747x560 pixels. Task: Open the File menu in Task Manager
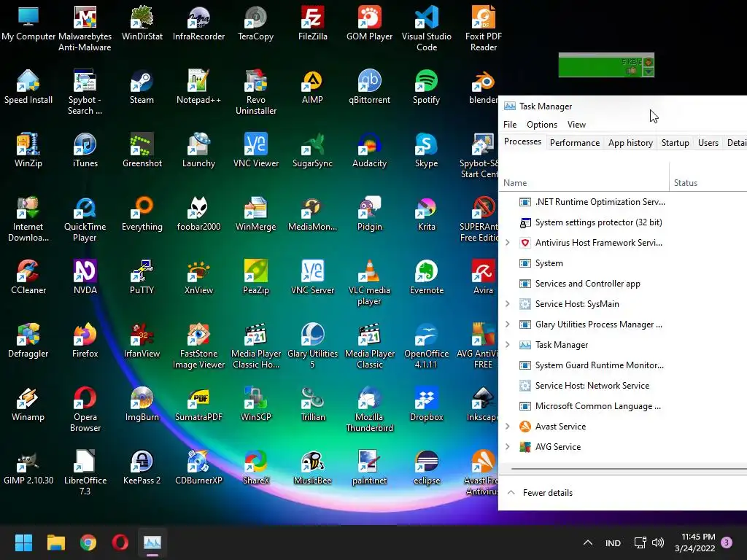[x=510, y=124]
